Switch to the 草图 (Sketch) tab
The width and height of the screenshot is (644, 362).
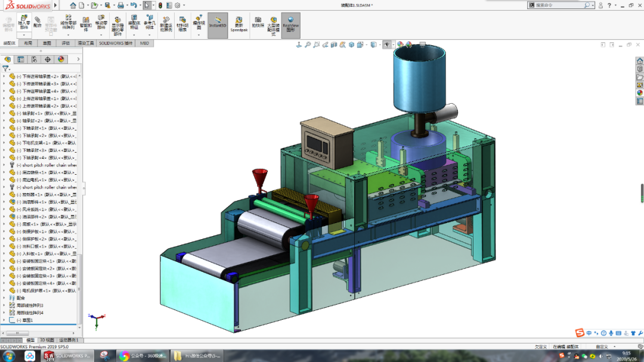click(x=47, y=43)
